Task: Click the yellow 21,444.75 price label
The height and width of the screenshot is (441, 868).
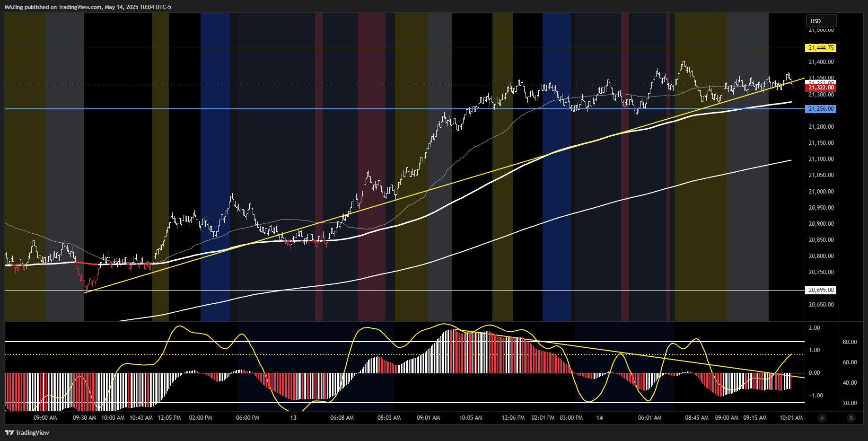Action: coord(821,48)
